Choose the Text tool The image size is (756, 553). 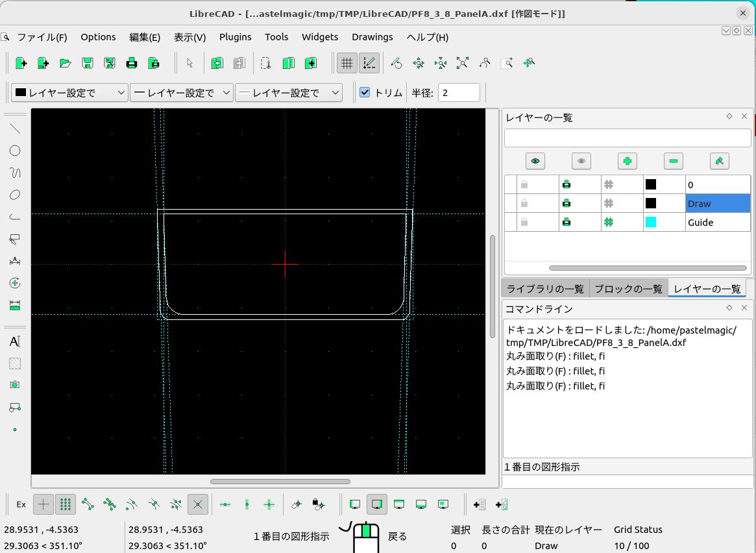click(15, 341)
